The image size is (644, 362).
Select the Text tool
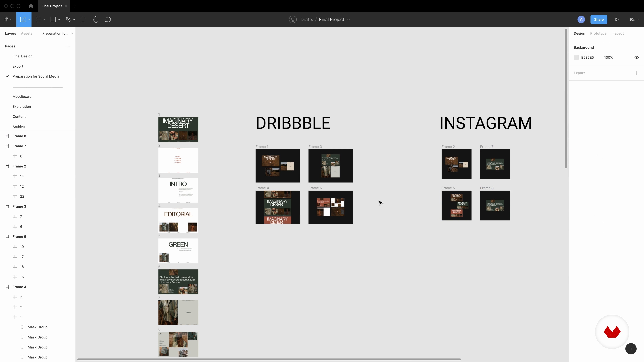83,19
